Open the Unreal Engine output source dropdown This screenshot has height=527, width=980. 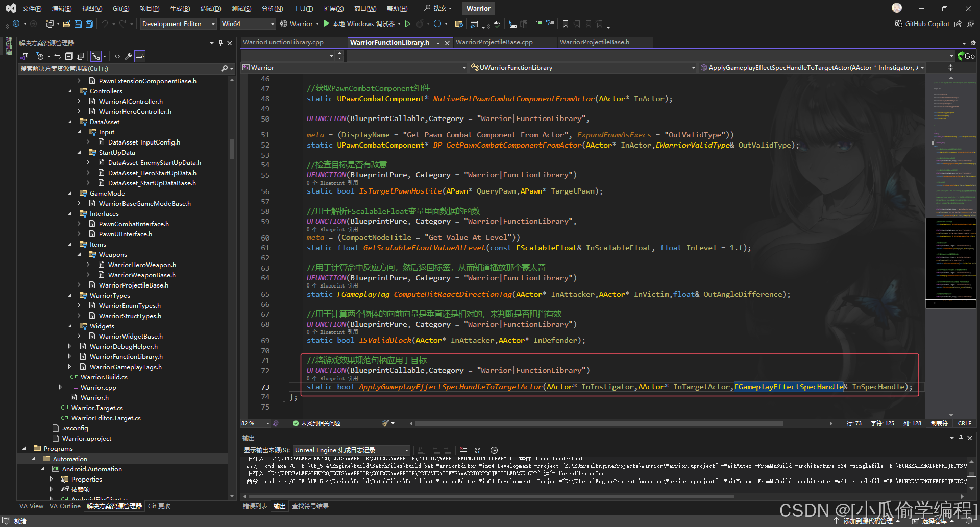(352, 450)
